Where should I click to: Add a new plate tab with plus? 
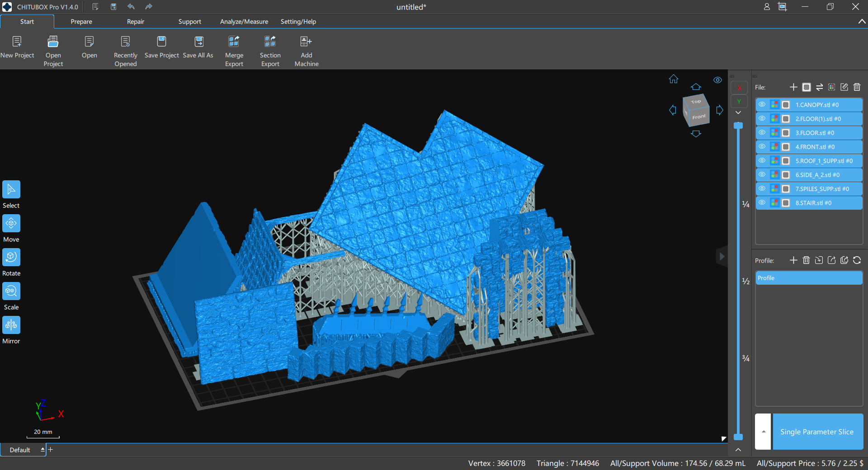51,449
